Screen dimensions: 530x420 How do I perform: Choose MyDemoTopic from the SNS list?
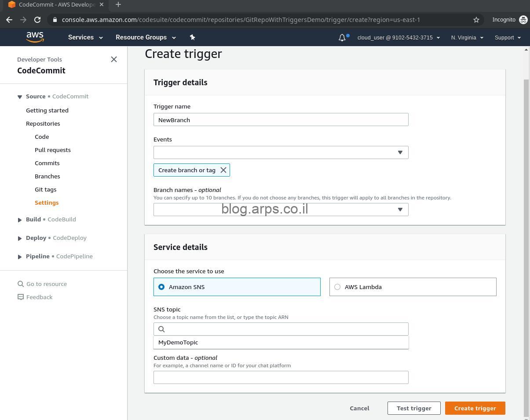tap(281, 342)
